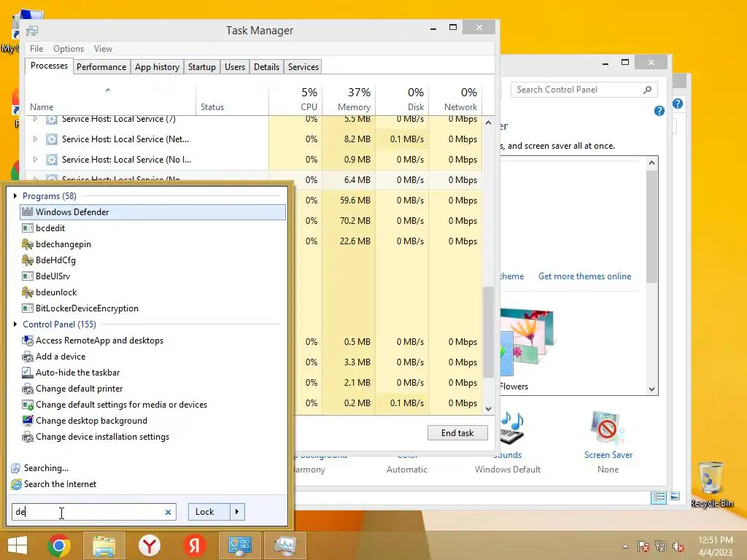
Task: Expand Service Host: Local Service (Net... row
Action: point(35,139)
